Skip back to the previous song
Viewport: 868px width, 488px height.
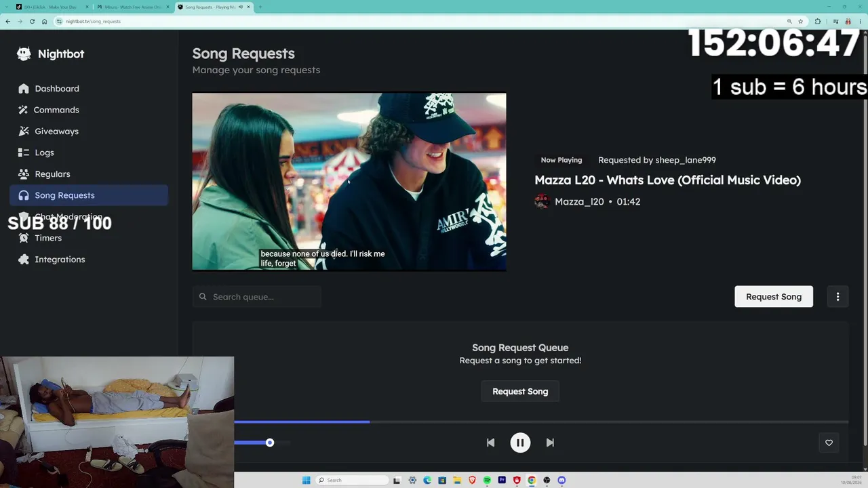click(490, 443)
